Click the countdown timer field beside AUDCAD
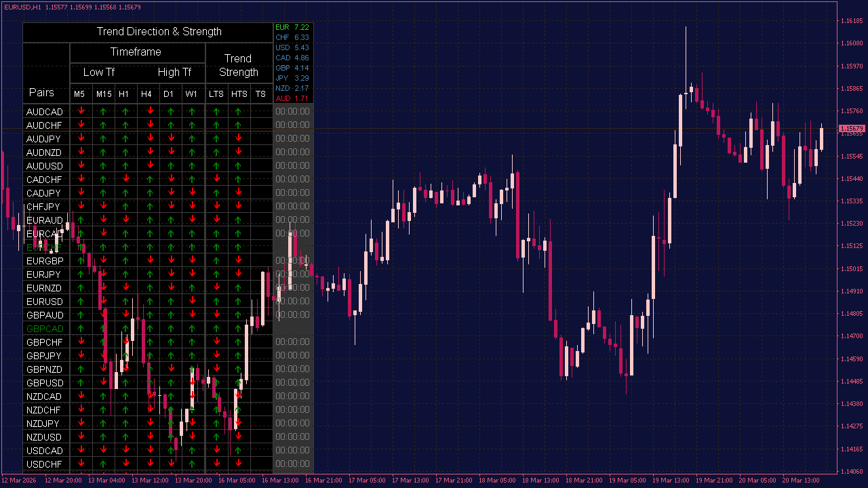Viewport: 868px width, 488px height. click(x=292, y=111)
